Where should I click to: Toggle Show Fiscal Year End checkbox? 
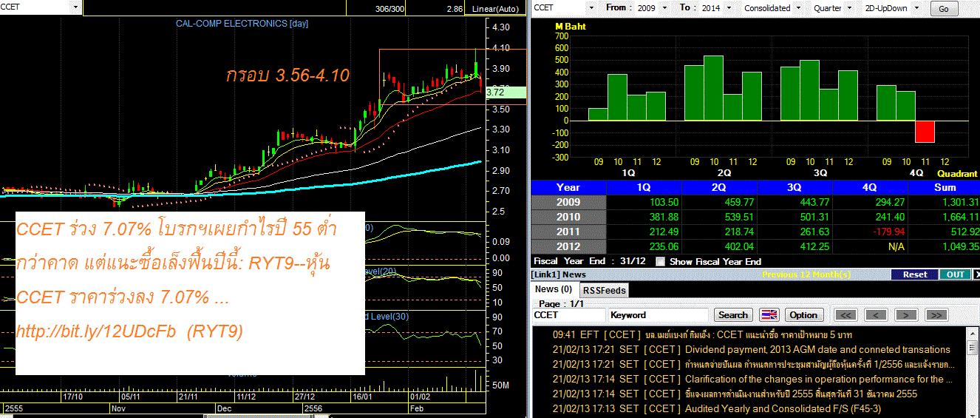tap(660, 261)
